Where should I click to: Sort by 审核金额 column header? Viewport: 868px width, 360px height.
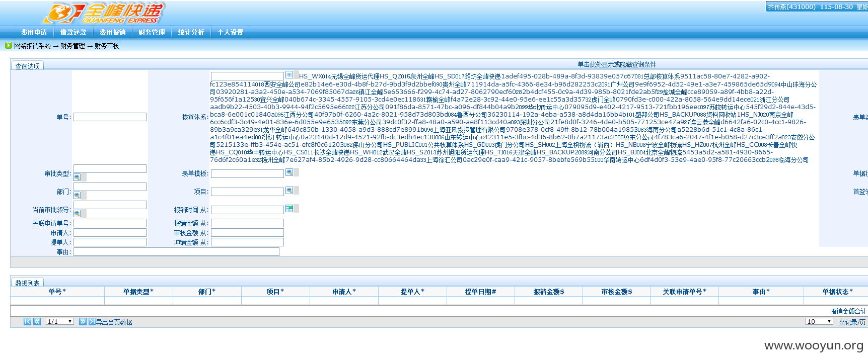(x=617, y=292)
